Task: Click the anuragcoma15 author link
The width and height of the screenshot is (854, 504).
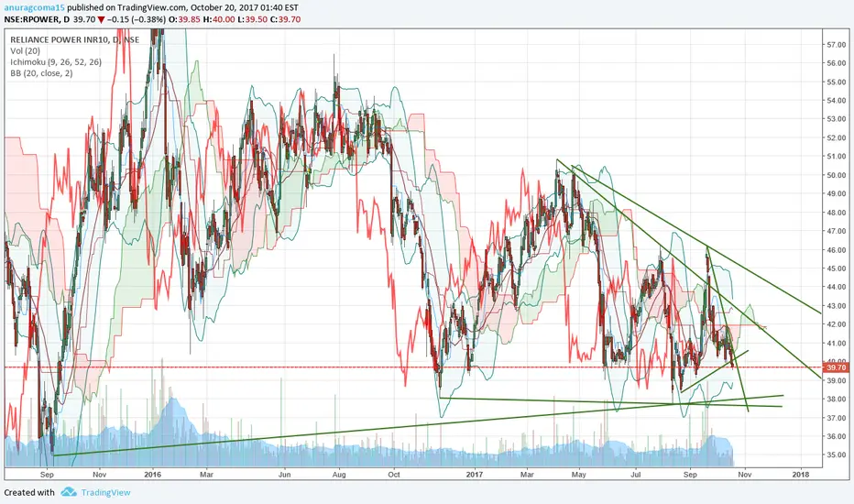Action: click(x=34, y=7)
